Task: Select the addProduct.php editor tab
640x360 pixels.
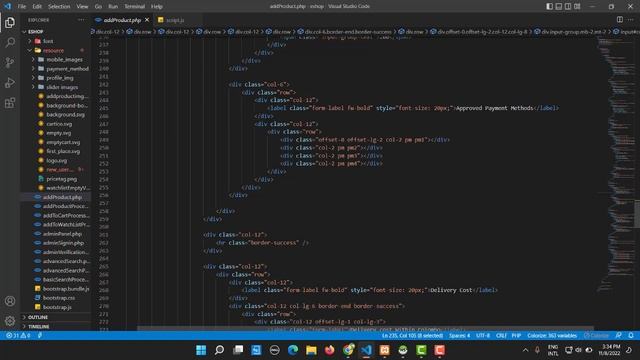Action: pos(122,20)
